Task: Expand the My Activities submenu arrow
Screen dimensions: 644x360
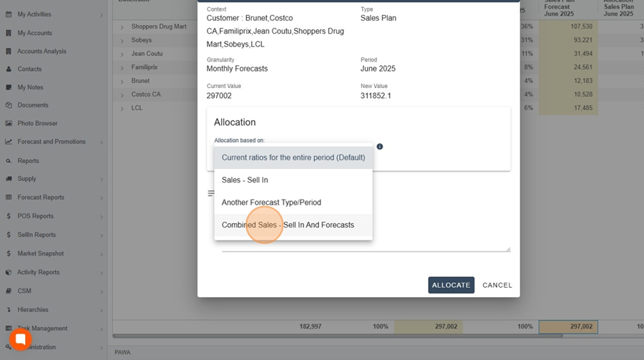Action: tap(102, 15)
